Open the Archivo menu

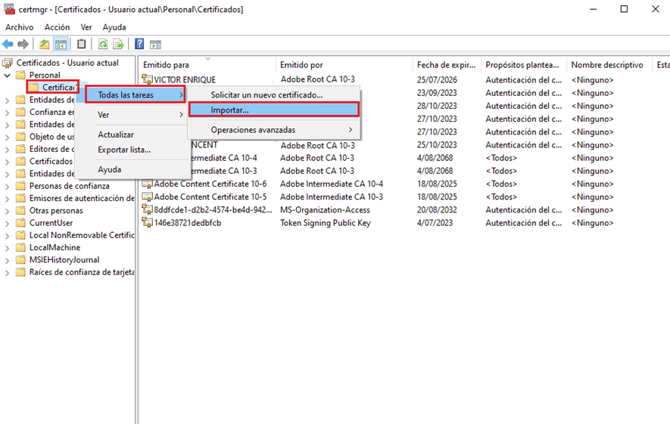point(19,27)
